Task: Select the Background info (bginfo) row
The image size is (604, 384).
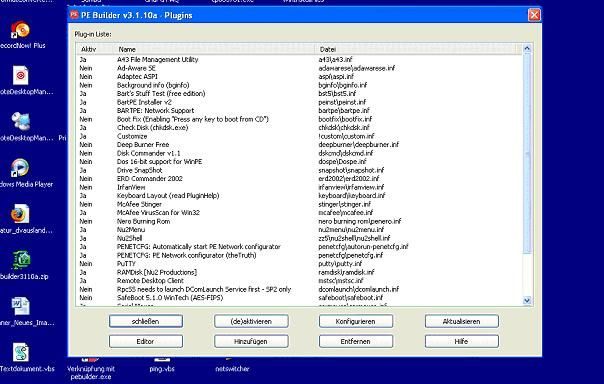Action: pos(299,85)
